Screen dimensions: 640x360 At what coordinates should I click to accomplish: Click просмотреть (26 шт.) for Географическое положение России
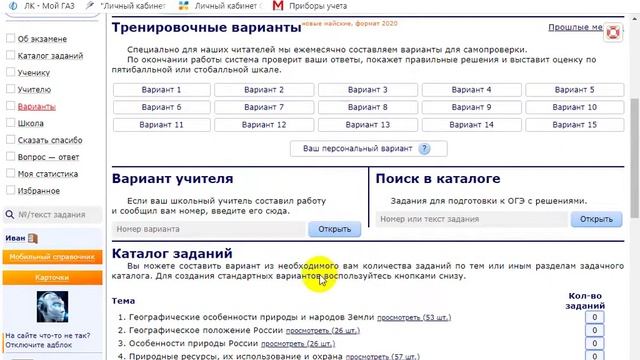point(323,331)
